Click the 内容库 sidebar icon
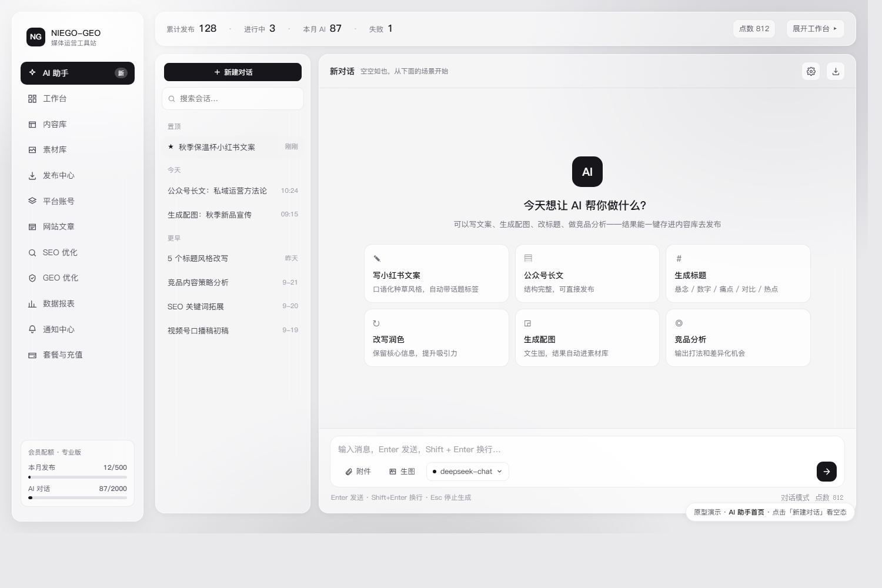 [32, 125]
